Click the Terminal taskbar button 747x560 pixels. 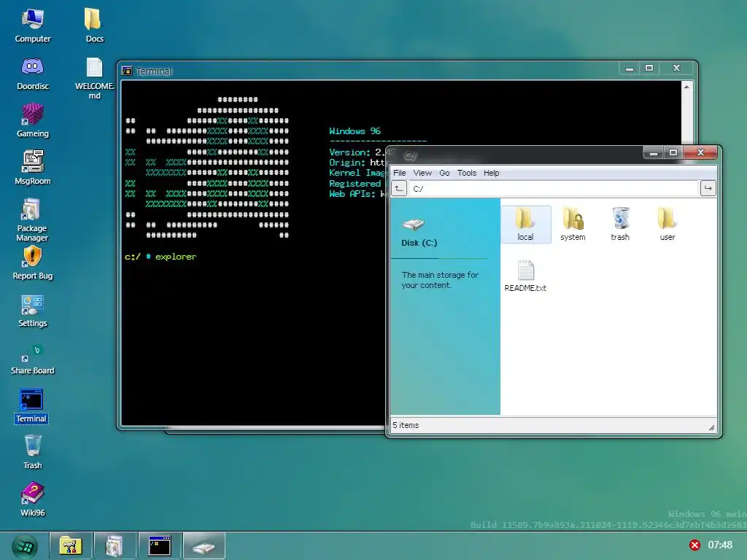click(x=159, y=545)
